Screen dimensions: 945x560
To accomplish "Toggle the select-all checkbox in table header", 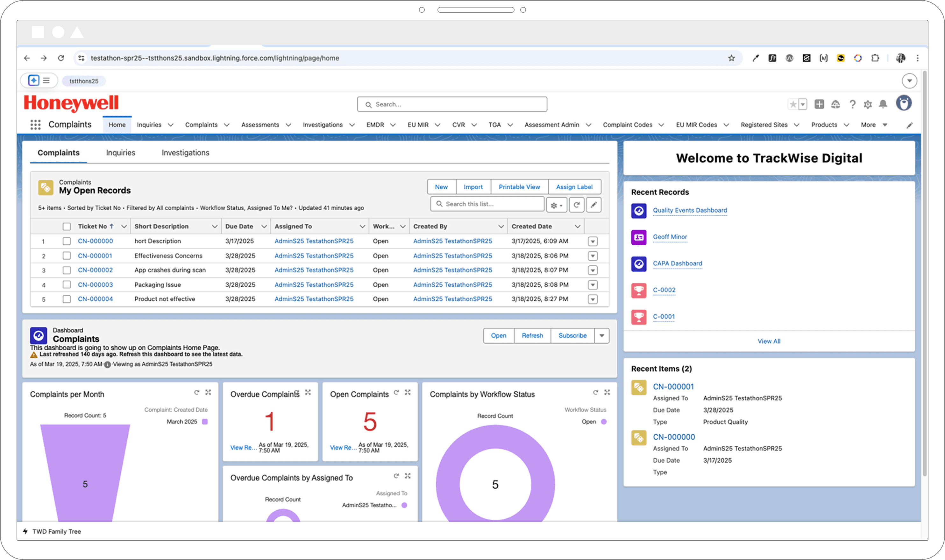I will pos(67,227).
